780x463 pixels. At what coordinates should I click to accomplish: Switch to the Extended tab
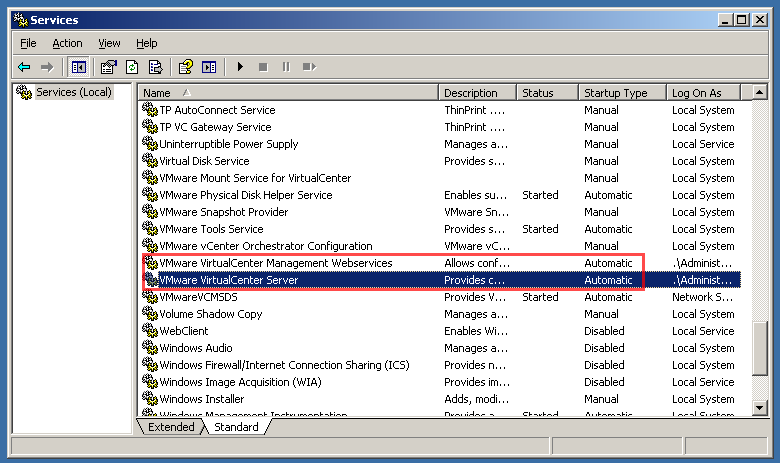tap(171, 427)
